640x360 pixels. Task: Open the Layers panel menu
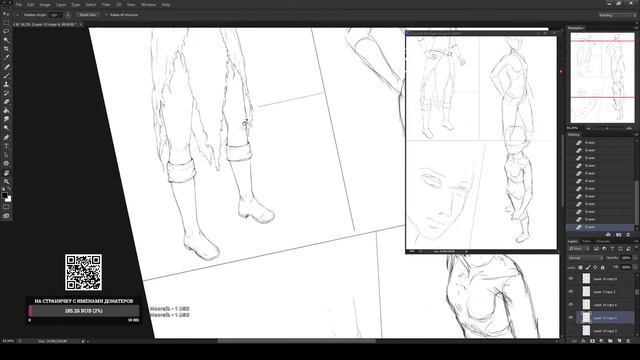click(x=636, y=241)
